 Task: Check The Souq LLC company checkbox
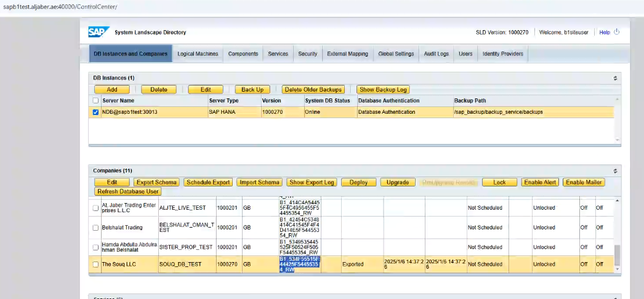tap(95, 265)
